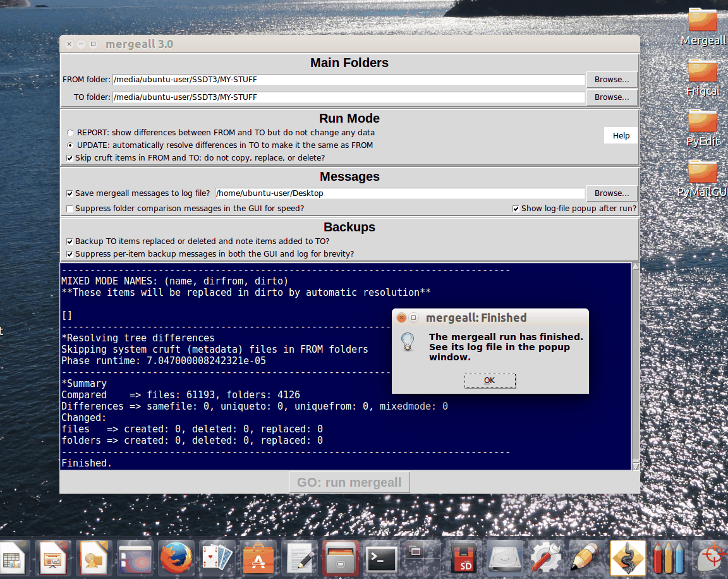Open the Disks hard drive utility
728x579 pixels.
pos(505,558)
